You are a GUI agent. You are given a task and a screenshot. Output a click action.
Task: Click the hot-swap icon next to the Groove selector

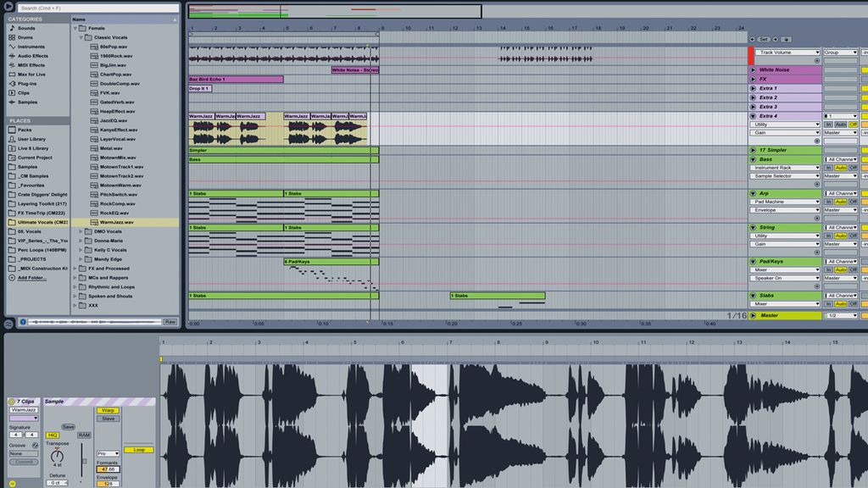point(33,446)
